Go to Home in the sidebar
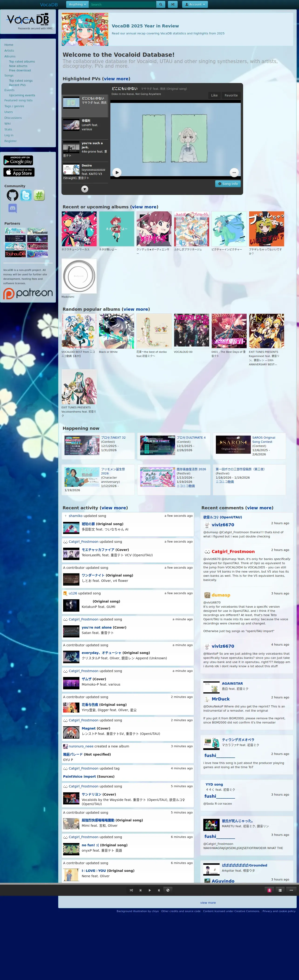The width and height of the screenshot is (299, 980). coord(9,45)
